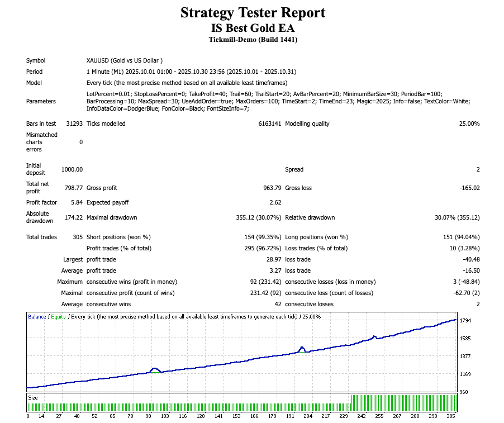Click the Tickmill-Demo build text
Image resolution: width=504 pixels, height=423 pixels.
point(253,40)
